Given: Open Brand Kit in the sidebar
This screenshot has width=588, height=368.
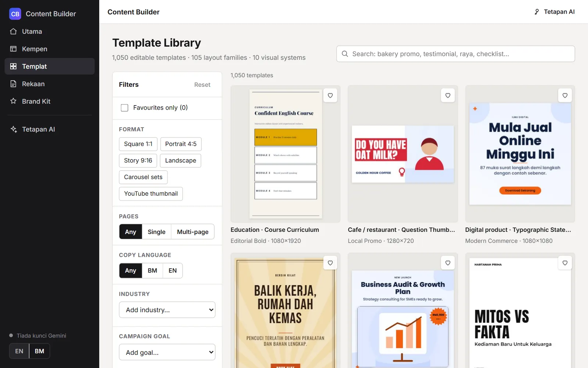Looking at the screenshot, I should tap(50, 101).
